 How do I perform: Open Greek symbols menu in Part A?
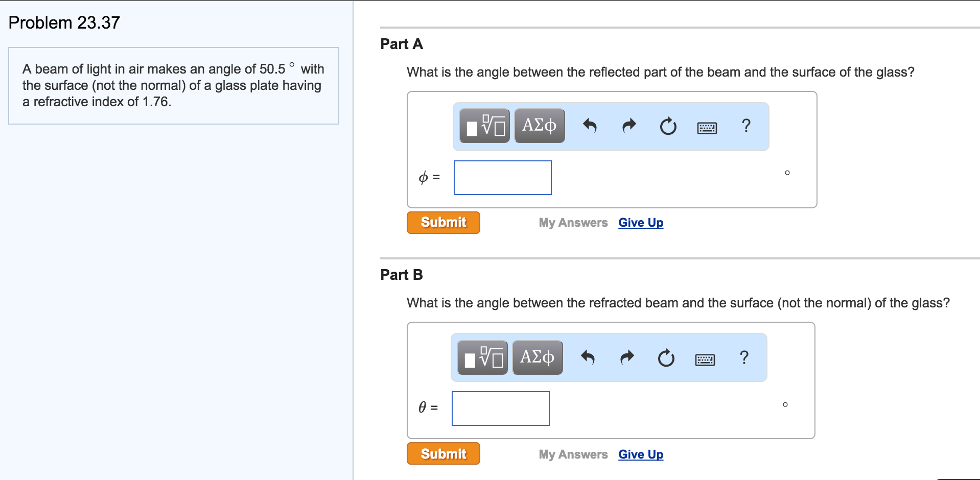tap(540, 126)
